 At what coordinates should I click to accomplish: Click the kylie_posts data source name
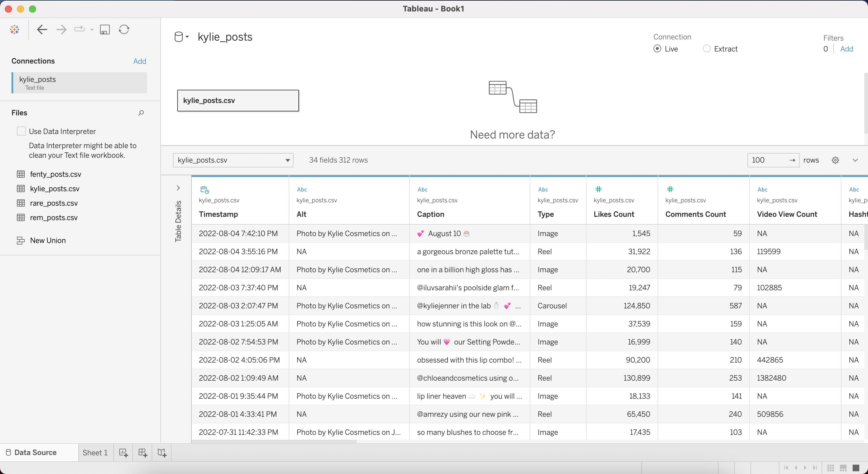[225, 37]
